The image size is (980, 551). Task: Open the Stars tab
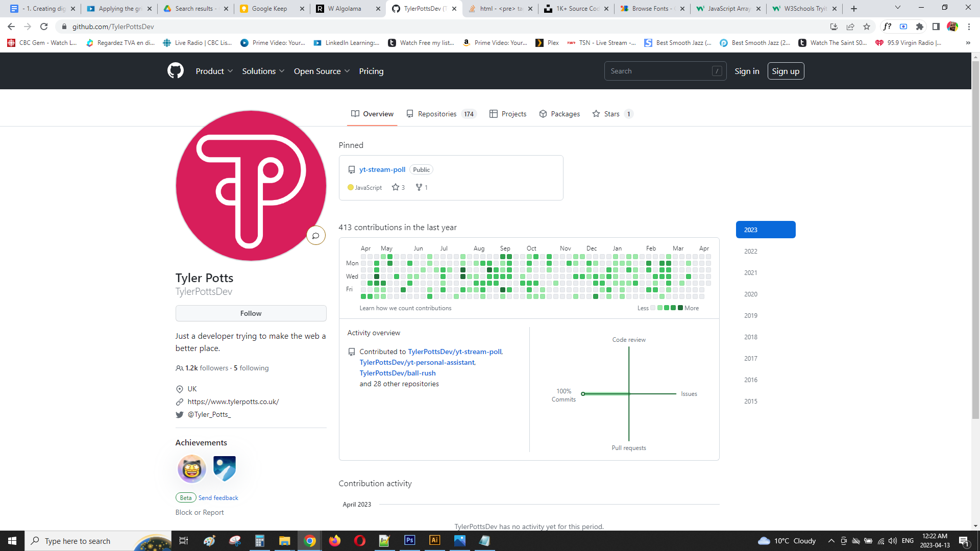click(x=611, y=114)
